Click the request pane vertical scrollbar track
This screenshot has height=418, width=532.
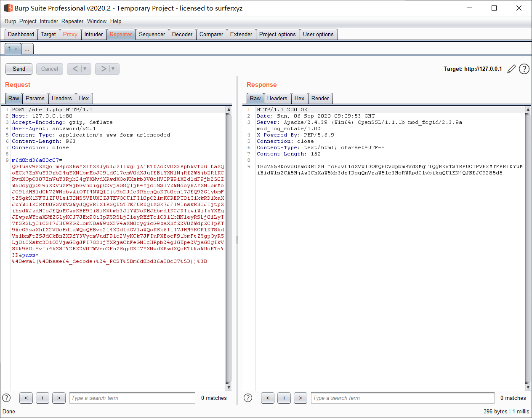[229, 249]
